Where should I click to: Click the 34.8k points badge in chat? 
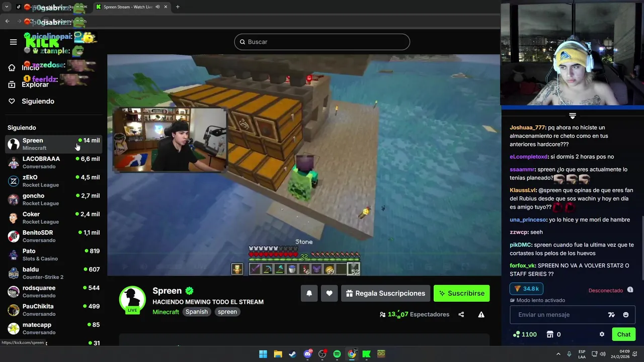(x=526, y=289)
